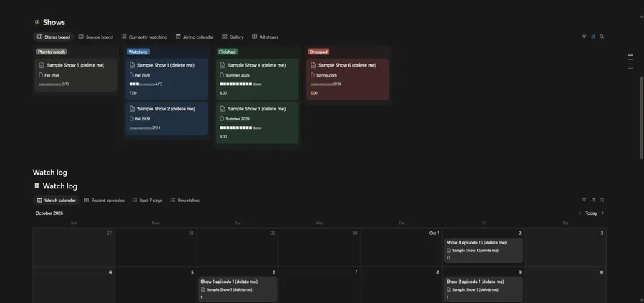This screenshot has width=644, height=303.
Task: Open Sample Show 2 card title
Action: click(x=166, y=109)
